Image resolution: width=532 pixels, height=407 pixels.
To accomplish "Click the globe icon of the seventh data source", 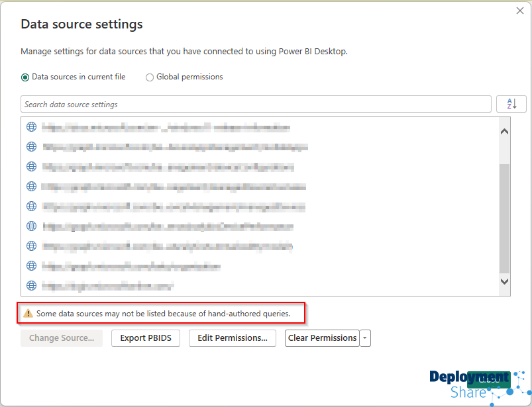I will click(31, 246).
